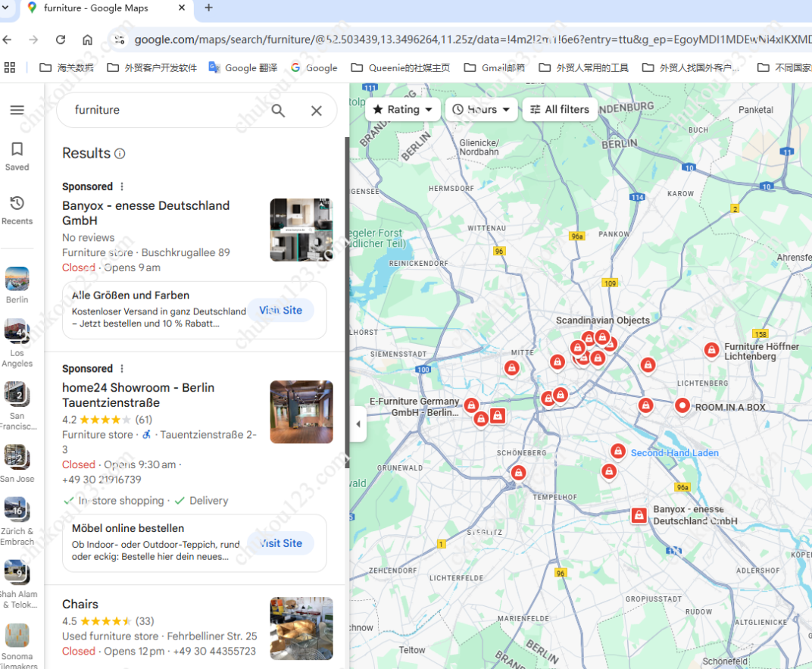View site information in the address bar
The image size is (812, 669).
(120, 40)
